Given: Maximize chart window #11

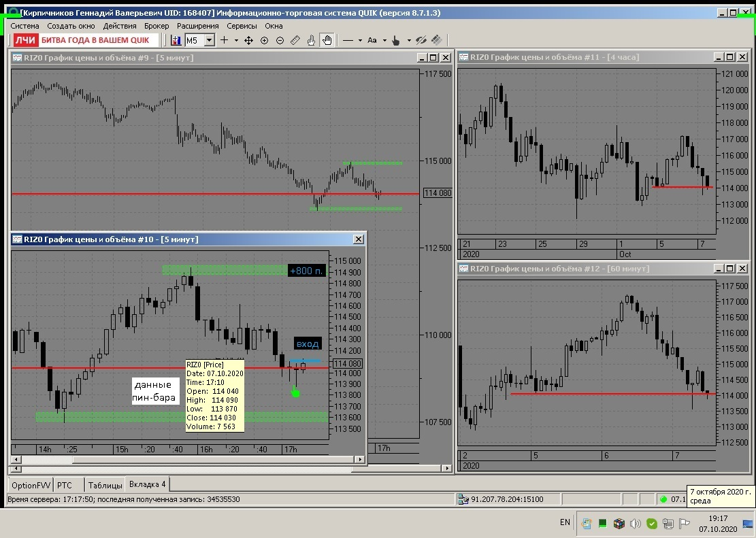Looking at the screenshot, I should pos(730,57).
